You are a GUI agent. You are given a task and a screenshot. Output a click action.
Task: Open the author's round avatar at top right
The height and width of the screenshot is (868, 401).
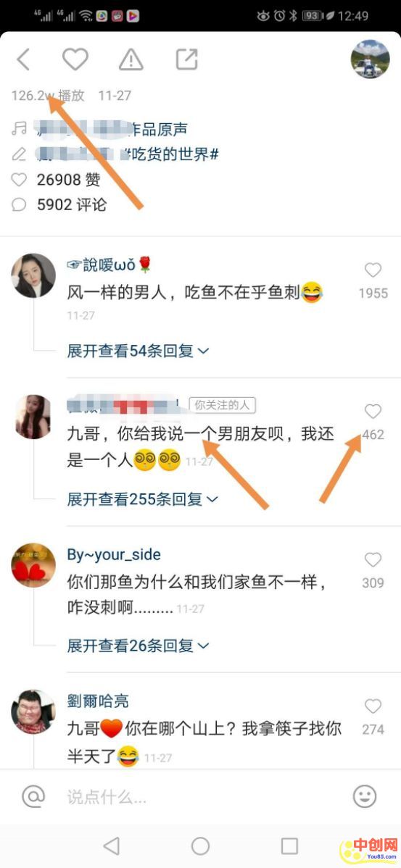(370, 59)
